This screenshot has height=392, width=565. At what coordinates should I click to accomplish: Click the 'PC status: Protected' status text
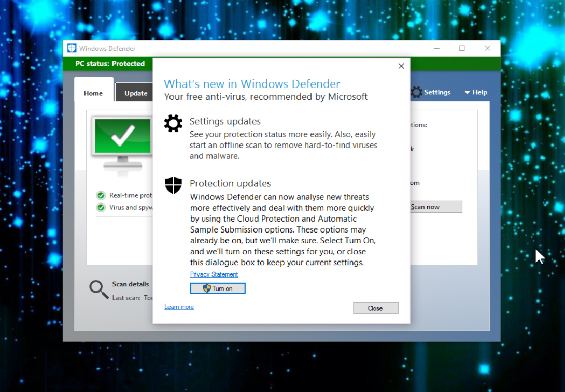[110, 64]
